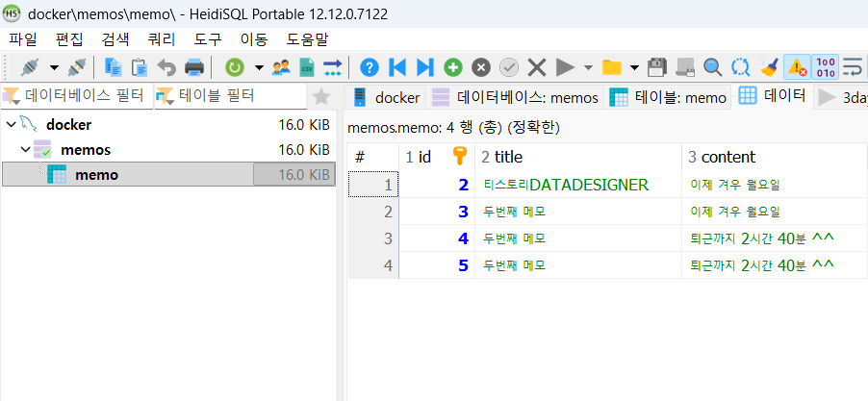Sort by the content column header
This screenshot has width=868, height=401.
coord(775,157)
